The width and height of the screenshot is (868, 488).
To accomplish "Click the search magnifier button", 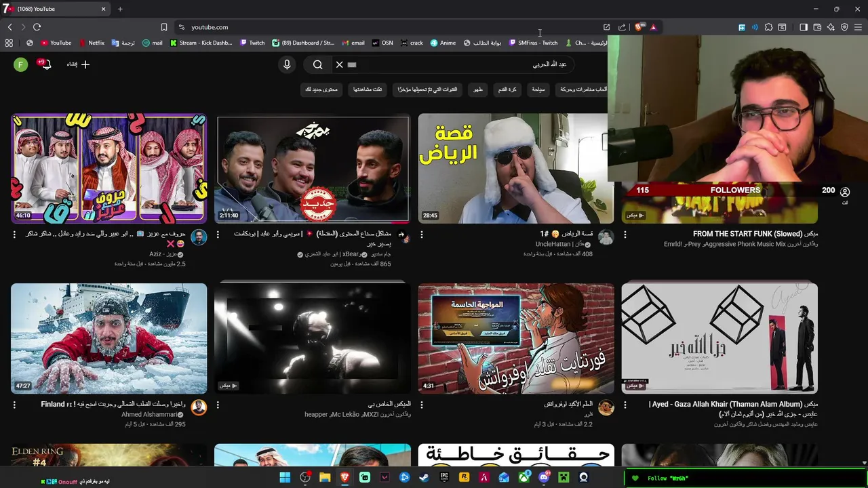I will tap(317, 64).
